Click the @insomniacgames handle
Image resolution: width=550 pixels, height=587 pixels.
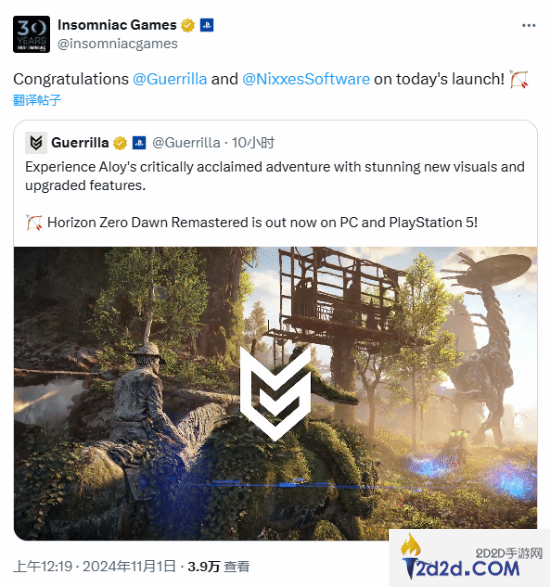pyautogui.click(x=118, y=44)
